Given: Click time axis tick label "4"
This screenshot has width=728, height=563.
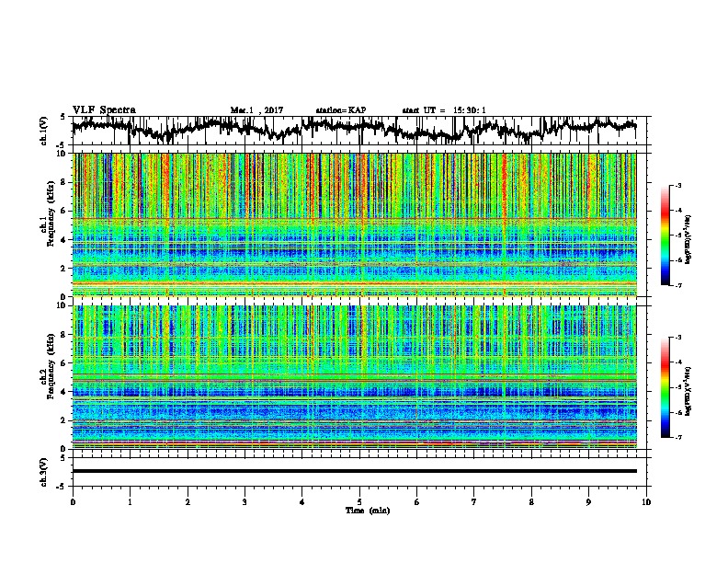Looking at the screenshot, I should point(302,502).
